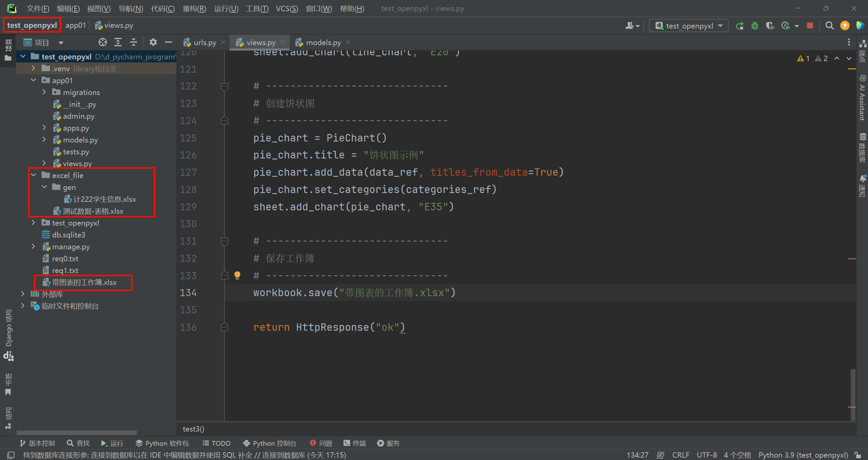Go to next highlighted error arrow
The image size is (868, 460).
849,58
